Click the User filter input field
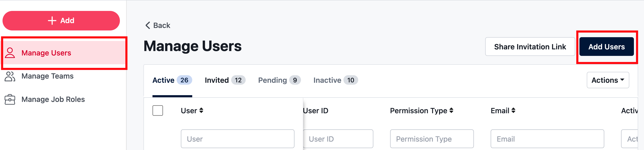 237,139
